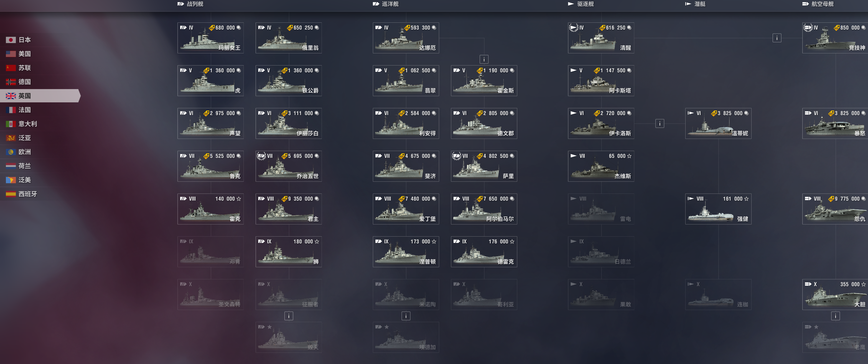Screen dimensions: 868x364
Task: Select the 声望 tier VI ship
Action: pyautogui.click(x=211, y=124)
